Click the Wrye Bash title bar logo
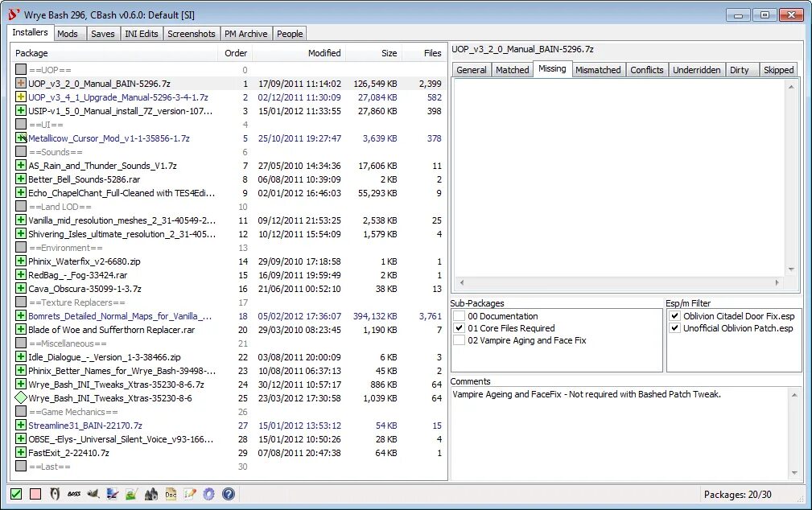Image resolution: width=812 pixels, height=510 pixels. pyautogui.click(x=14, y=15)
